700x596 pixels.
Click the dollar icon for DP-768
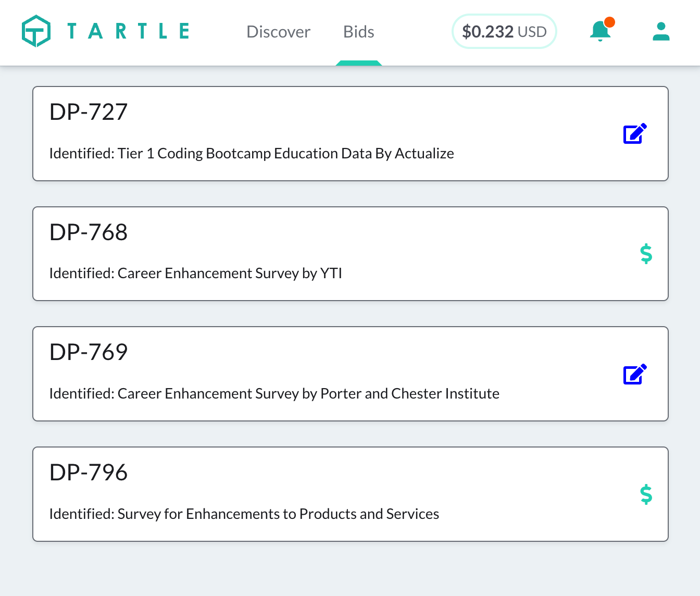tap(646, 254)
